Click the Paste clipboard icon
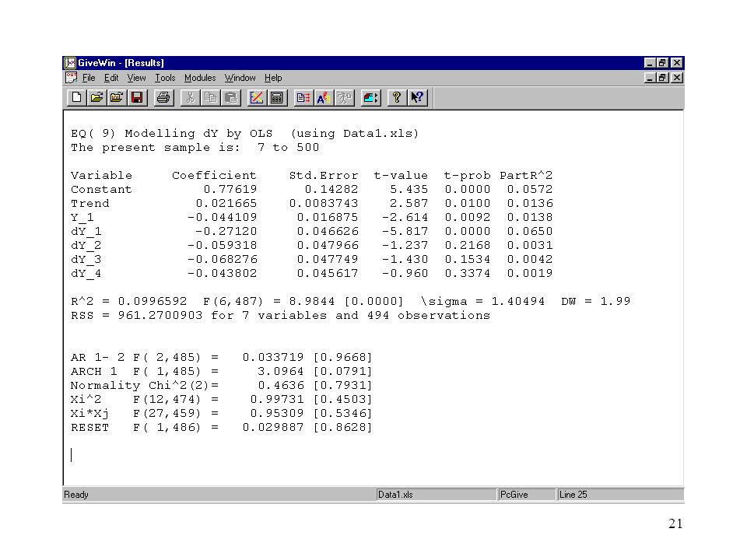 (230, 98)
